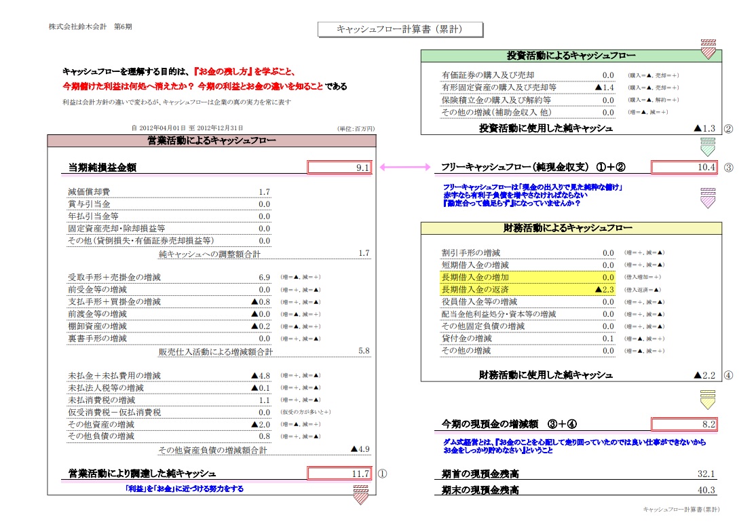Click the 保険積立金の購入及び解約等 row label
This screenshot has height=532, width=756.
click(496, 100)
